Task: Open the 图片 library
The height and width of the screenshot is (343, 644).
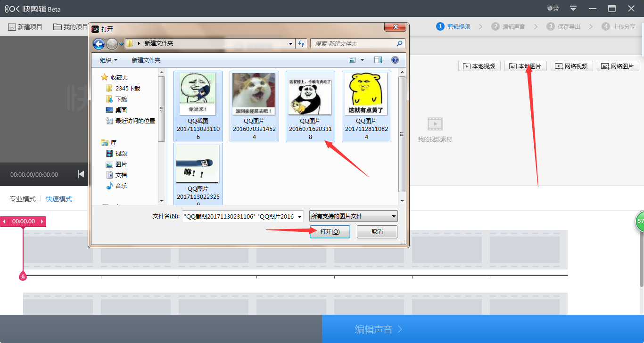Action: 116,164
